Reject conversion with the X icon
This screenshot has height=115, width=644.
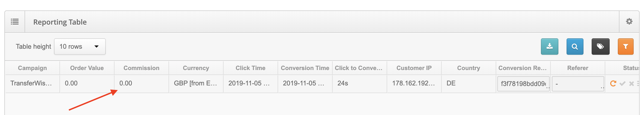pos(631,84)
